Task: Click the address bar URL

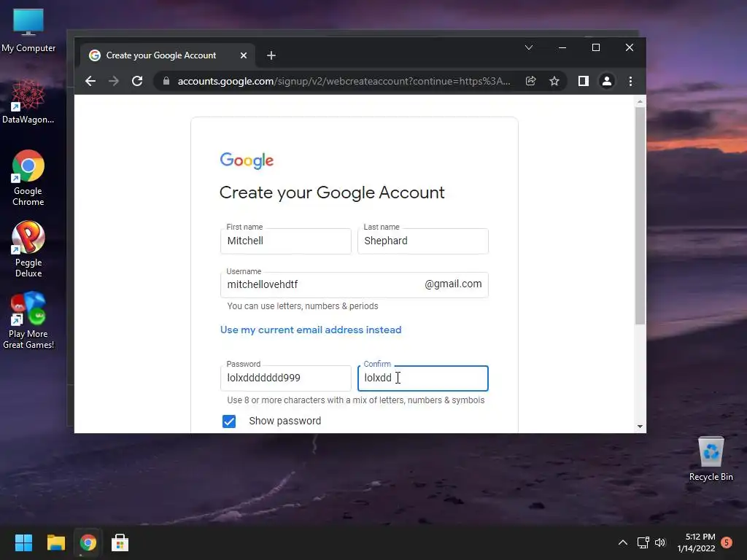Action: click(x=344, y=81)
